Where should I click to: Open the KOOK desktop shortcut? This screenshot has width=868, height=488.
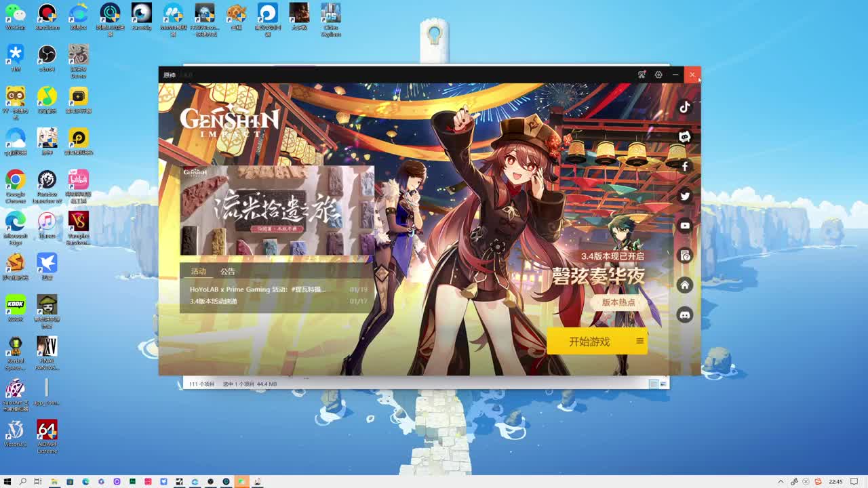[15, 308]
